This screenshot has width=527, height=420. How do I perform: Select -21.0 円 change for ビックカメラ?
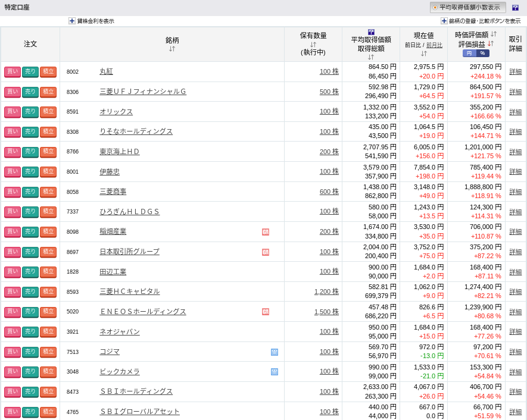432,376
